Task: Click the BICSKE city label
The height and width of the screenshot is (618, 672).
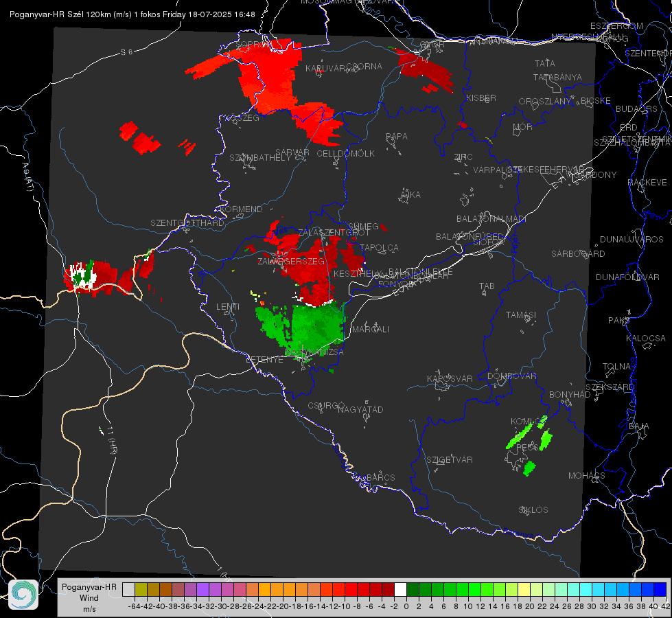Action: tap(596, 101)
